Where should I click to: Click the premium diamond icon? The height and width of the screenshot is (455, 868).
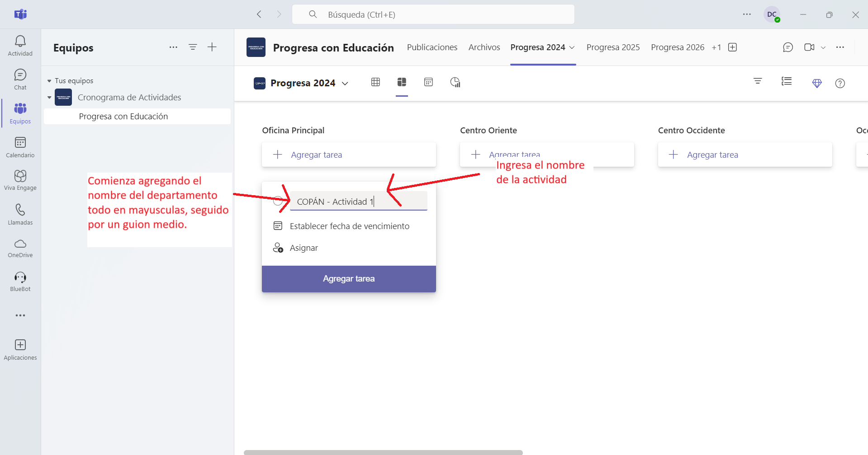(x=817, y=83)
